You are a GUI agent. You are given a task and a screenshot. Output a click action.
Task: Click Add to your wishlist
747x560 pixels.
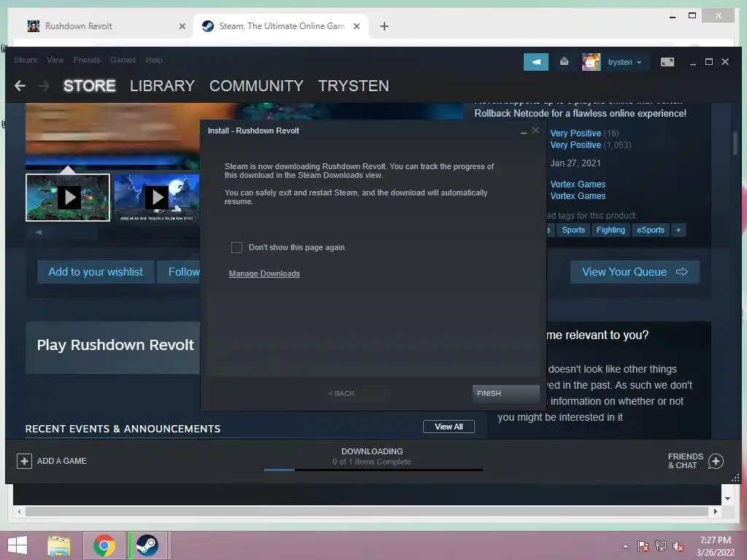pos(96,272)
